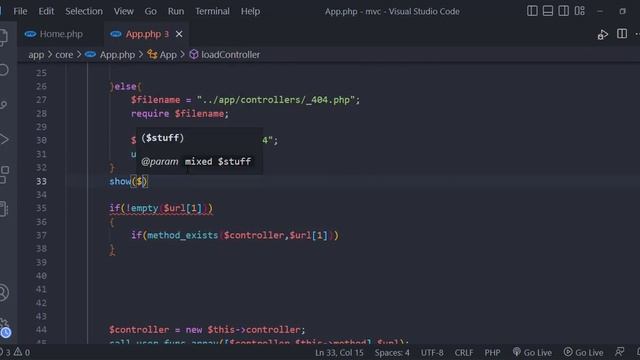Open the Edit menu
Screen dimensions: 640x360
(x=46, y=11)
